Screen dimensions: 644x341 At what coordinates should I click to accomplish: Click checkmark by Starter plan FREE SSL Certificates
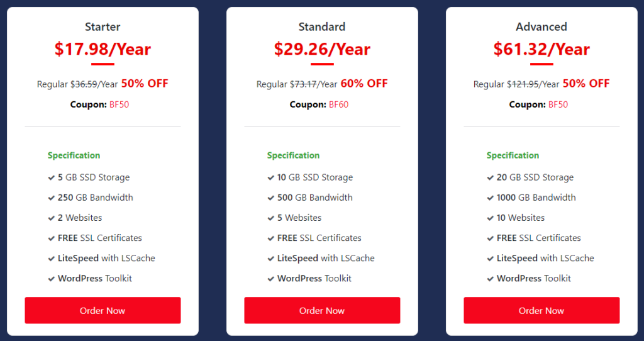pyautogui.click(x=52, y=238)
